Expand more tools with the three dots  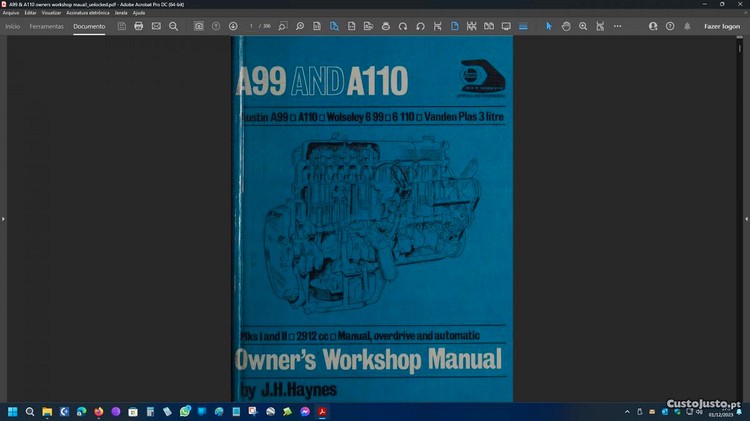(x=617, y=26)
